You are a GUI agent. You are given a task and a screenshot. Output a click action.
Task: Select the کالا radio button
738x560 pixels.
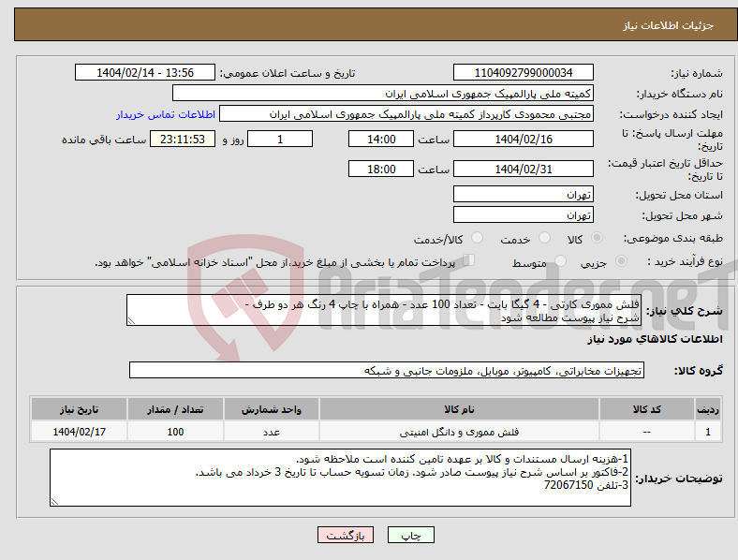click(x=597, y=238)
